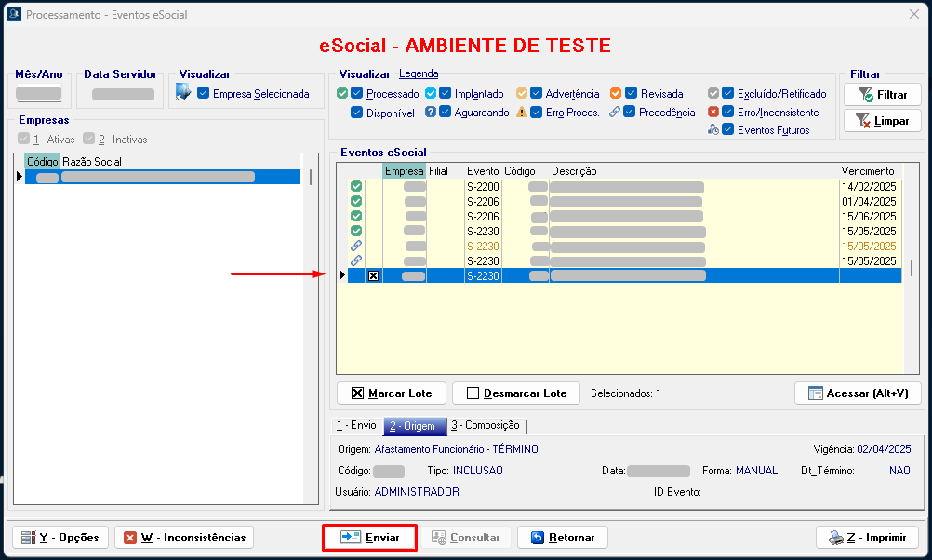Click the orange Revisada status icon
Image resolution: width=932 pixels, height=560 pixels.
click(x=616, y=94)
